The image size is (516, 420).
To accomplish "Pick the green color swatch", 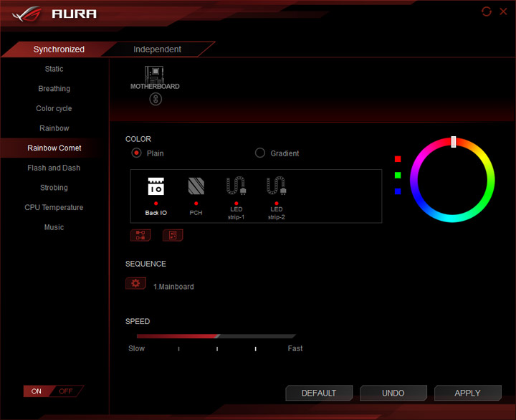I will pyautogui.click(x=398, y=175).
